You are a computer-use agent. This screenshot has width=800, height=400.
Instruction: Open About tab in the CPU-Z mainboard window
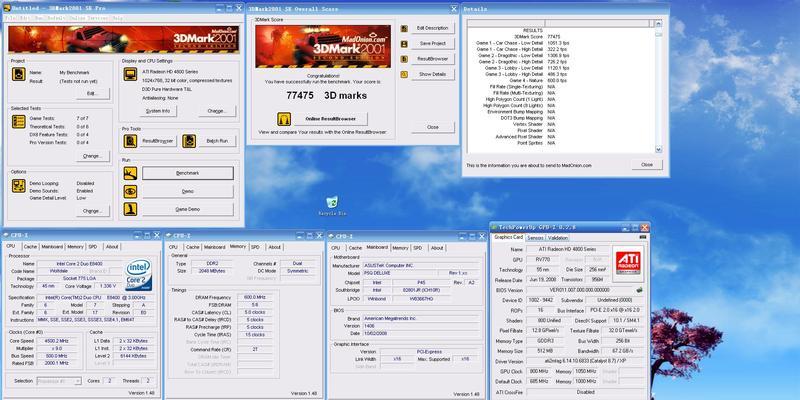coord(437,248)
